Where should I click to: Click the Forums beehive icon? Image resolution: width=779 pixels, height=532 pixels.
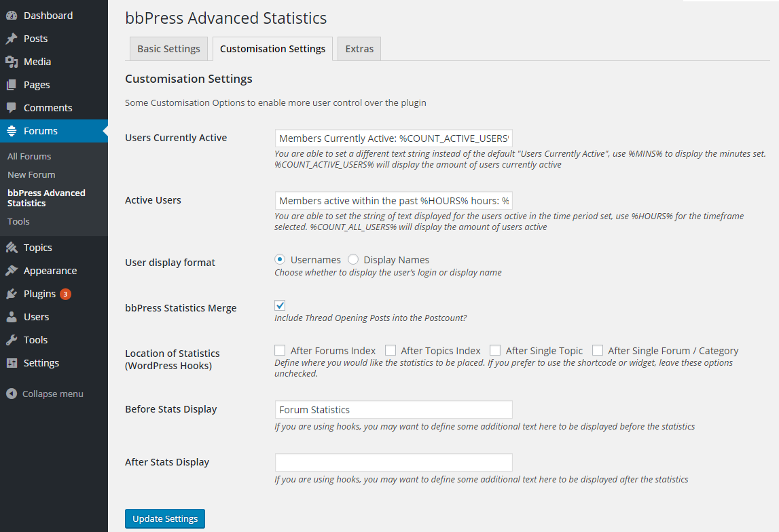[x=12, y=131]
